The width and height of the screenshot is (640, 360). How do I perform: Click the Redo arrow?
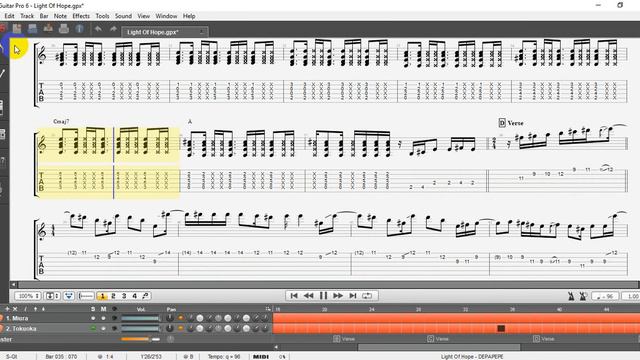tap(113, 29)
